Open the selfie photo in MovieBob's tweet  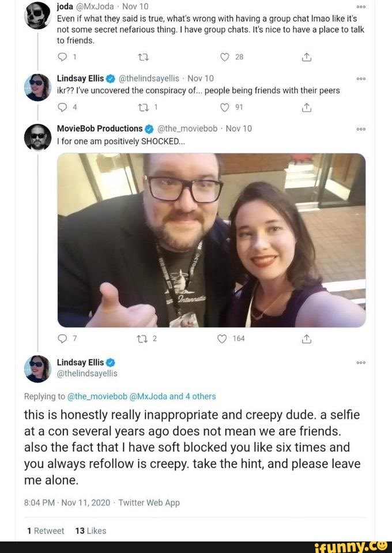pos(211,240)
